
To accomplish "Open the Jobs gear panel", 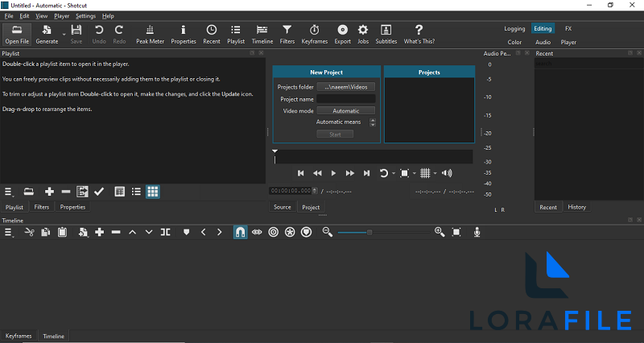I will 363,35.
